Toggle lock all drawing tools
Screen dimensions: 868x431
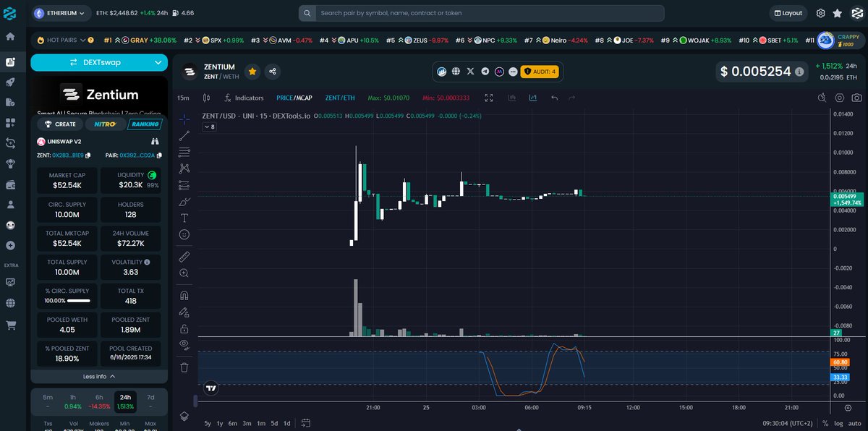[x=184, y=328]
